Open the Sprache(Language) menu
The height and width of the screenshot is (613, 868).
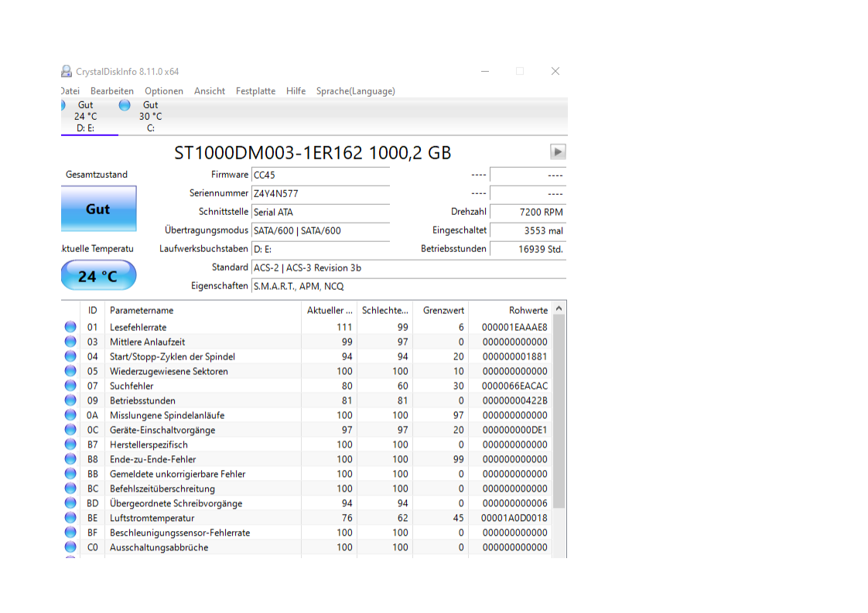click(x=355, y=90)
